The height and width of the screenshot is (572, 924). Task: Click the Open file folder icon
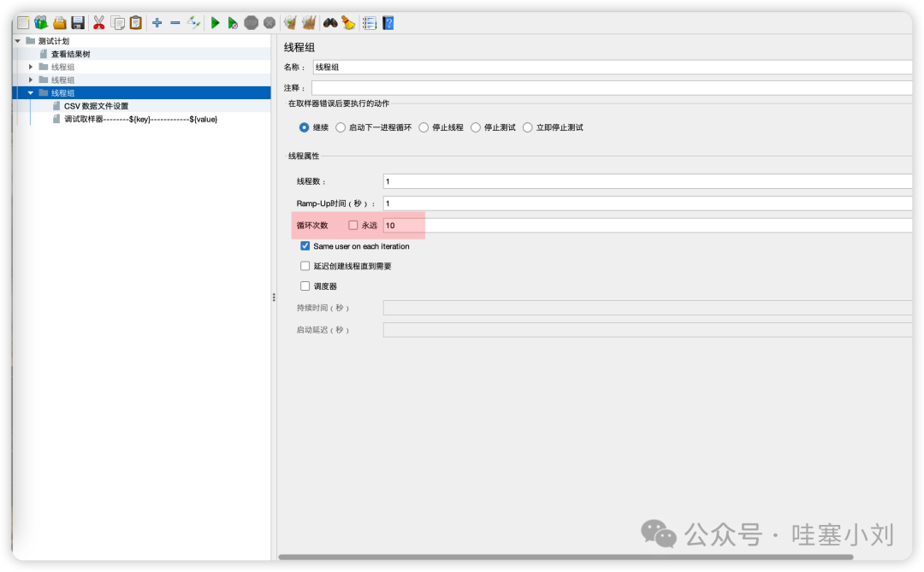coord(60,23)
